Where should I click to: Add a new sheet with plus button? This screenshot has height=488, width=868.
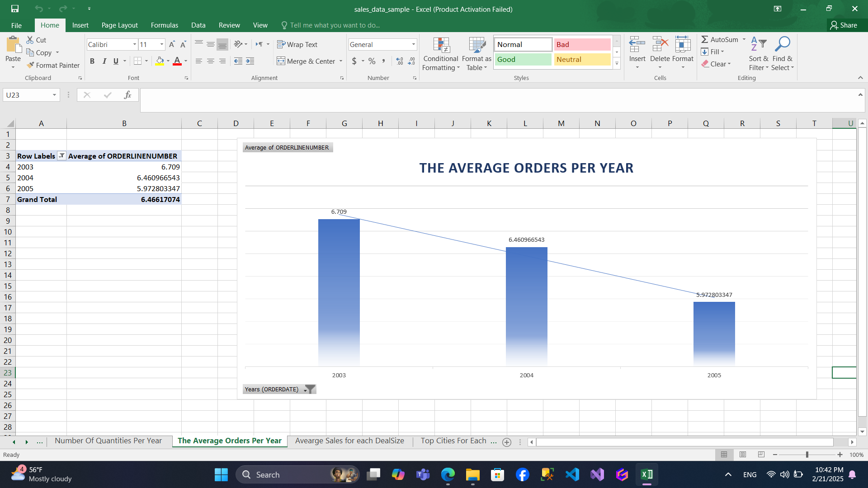point(507,442)
